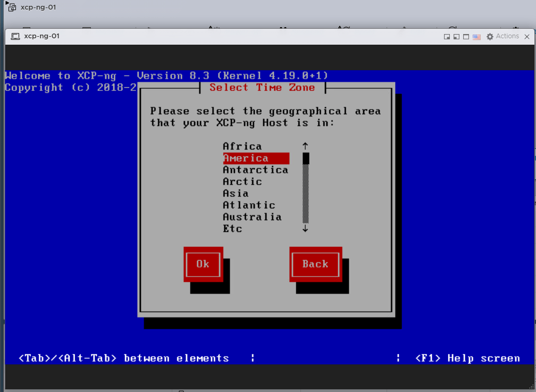Click the up arrow of the time zone list

[x=305, y=146]
